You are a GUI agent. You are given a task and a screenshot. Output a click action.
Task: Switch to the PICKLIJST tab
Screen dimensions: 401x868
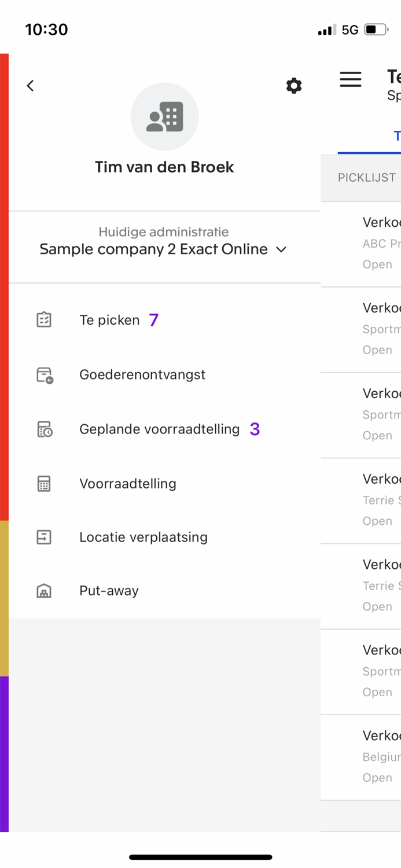pos(367,177)
